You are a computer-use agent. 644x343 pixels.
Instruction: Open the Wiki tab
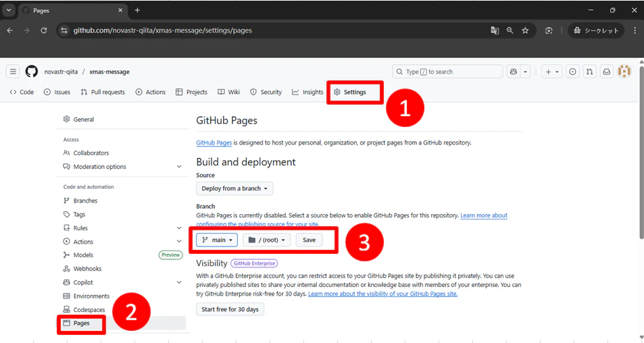[229, 92]
